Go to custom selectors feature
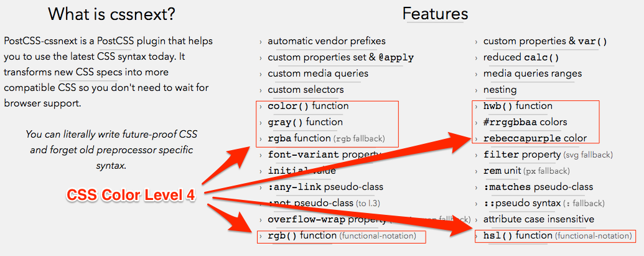644x256 pixels. tap(306, 90)
